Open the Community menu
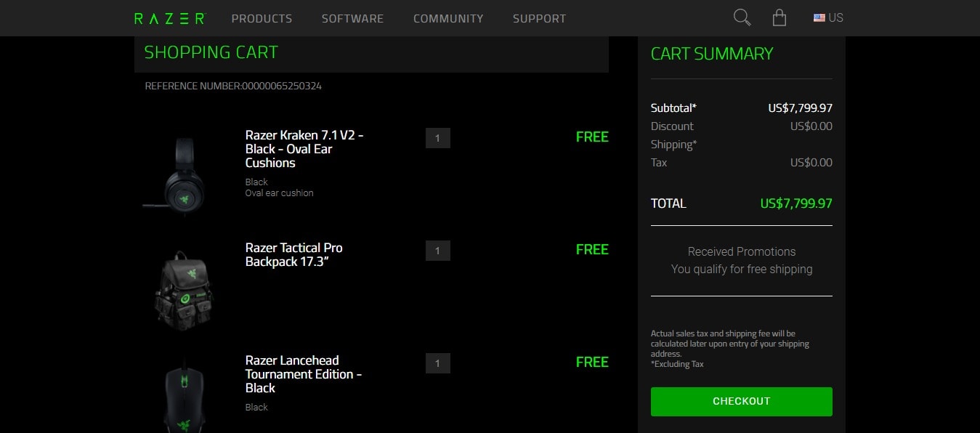This screenshot has width=980, height=433. (448, 18)
